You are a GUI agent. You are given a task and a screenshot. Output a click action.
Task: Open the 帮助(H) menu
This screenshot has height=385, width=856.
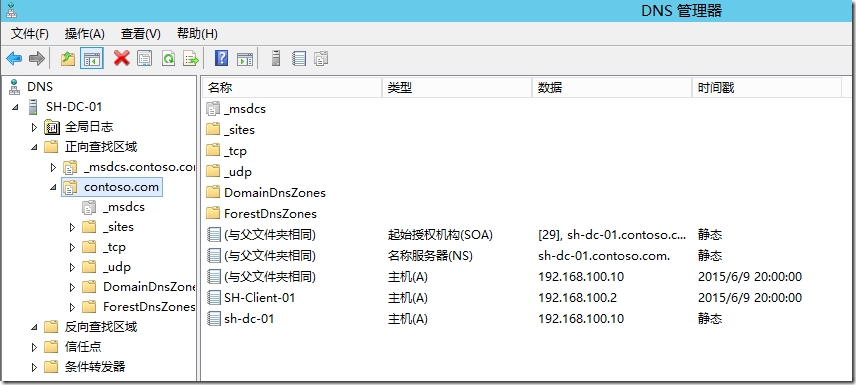tap(198, 34)
